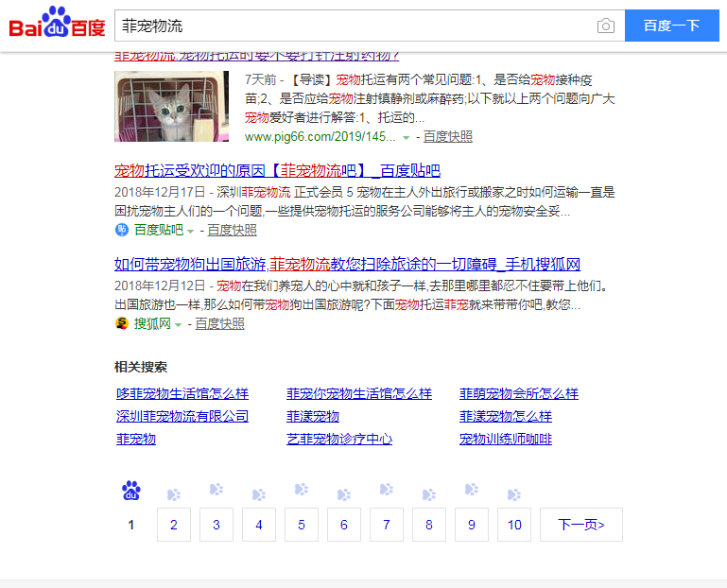
Task: Click the paw print icon above page 2
Action: click(x=173, y=494)
